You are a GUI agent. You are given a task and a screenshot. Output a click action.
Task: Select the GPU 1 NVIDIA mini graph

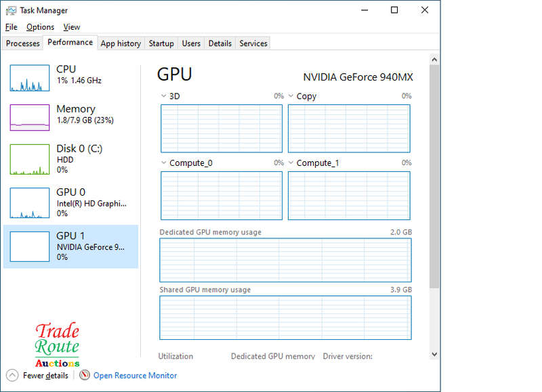point(30,246)
